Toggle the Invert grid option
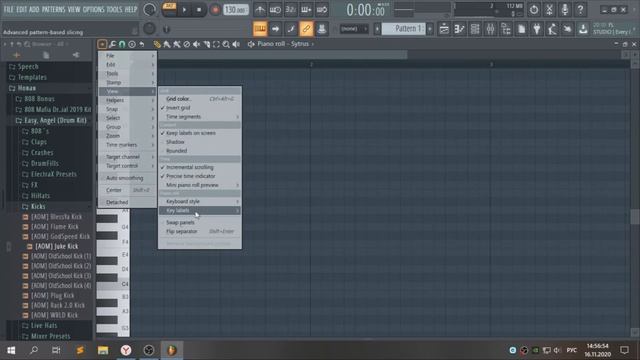Image resolution: width=640 pixels, height=360 pixels. (x=200, y=108)
